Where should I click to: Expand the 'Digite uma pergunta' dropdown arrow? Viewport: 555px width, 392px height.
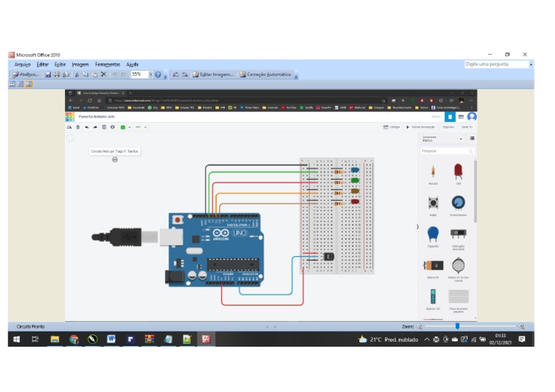(530, 64)
